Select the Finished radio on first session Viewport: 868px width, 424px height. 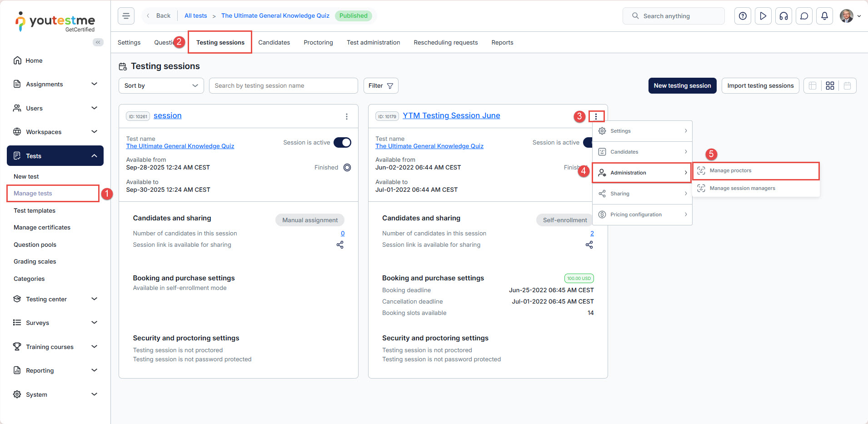pyautogui.click(x=347, y=168)
